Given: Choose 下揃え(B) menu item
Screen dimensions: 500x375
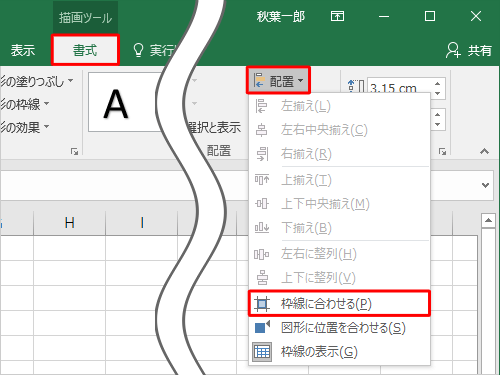Looking at the screenshot, I should click(339, 228).
